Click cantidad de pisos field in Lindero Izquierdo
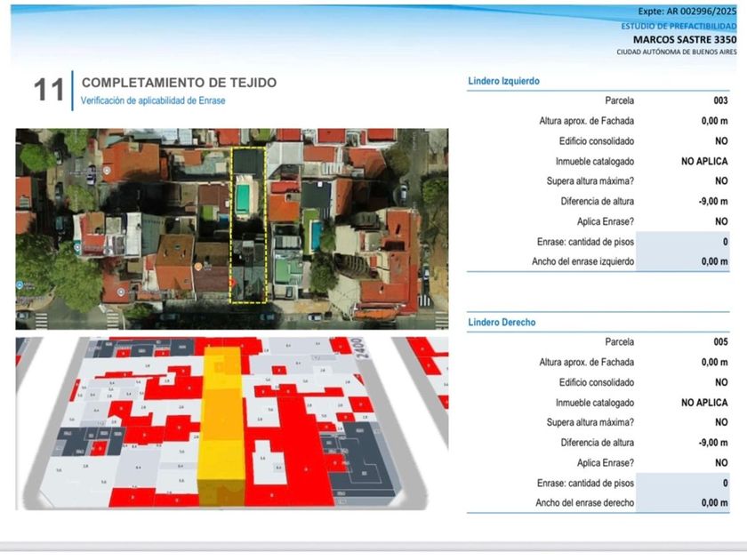Image resolution: width=747 pixels, height=560 pixels. coord(683,242)
